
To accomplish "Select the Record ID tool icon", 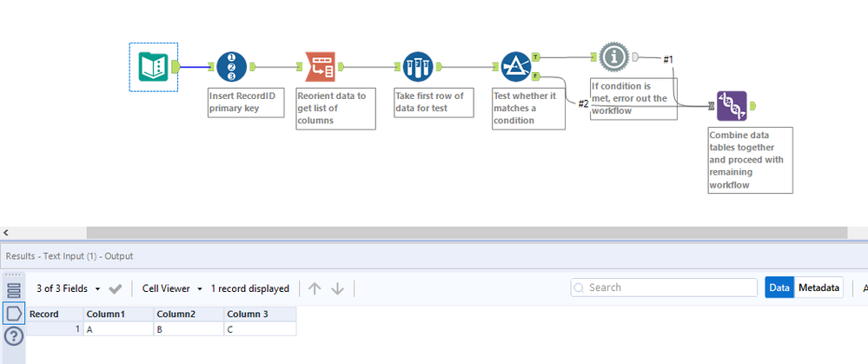I will pyautogui.click(x=231, y=67).
